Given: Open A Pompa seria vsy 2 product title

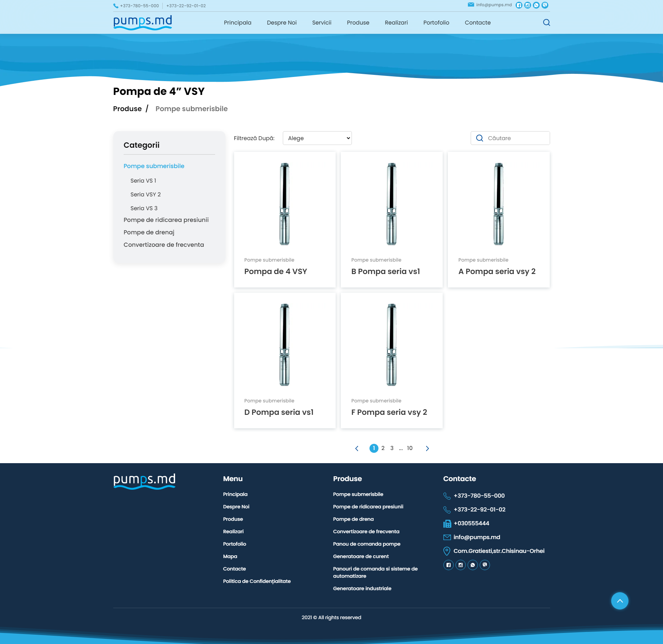Looking at the screenshot, I should [x=497, y=272].
